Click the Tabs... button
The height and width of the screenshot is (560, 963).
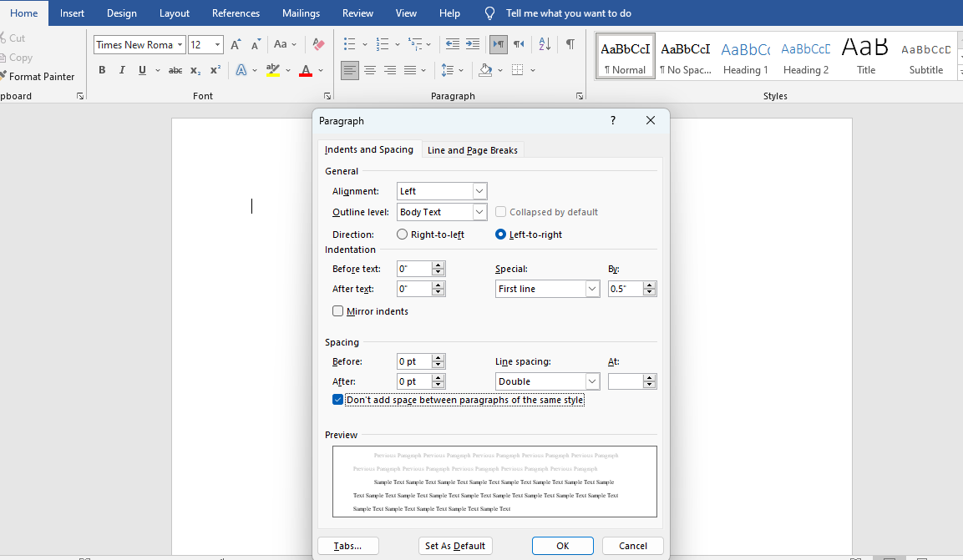tap(347, 545)
